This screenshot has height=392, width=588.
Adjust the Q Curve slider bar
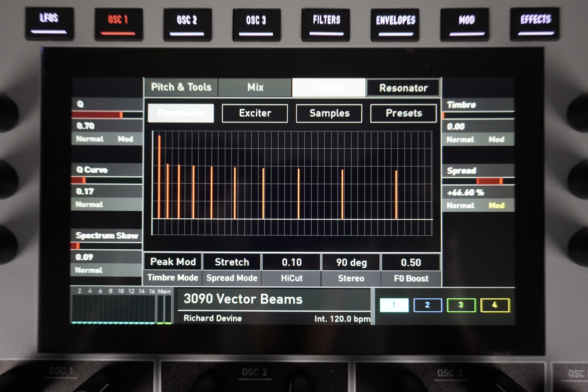click(107, 180)
